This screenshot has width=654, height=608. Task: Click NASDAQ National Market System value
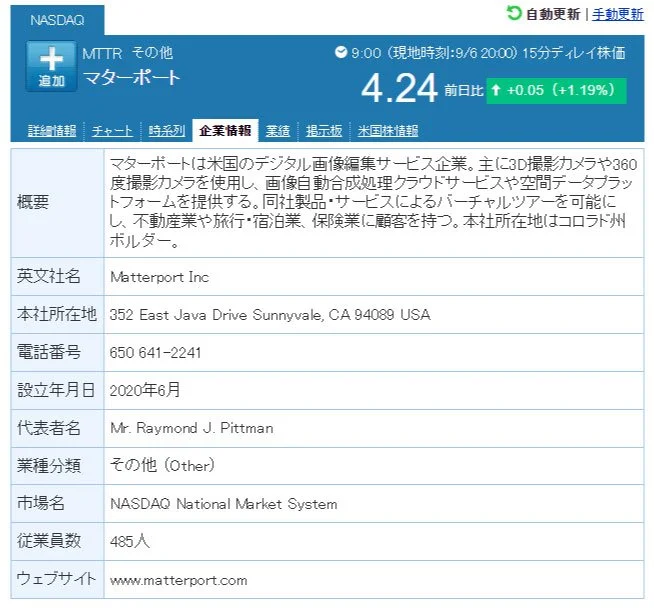coord(224,504)
